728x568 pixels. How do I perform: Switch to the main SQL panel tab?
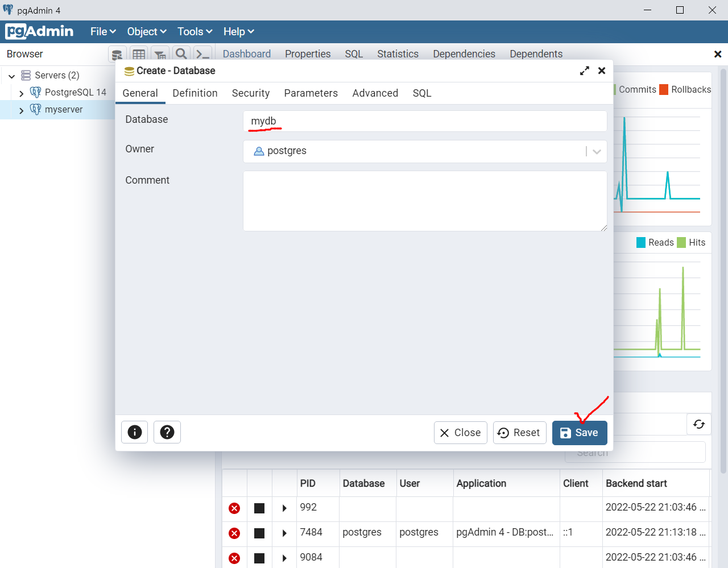[354, 54]
